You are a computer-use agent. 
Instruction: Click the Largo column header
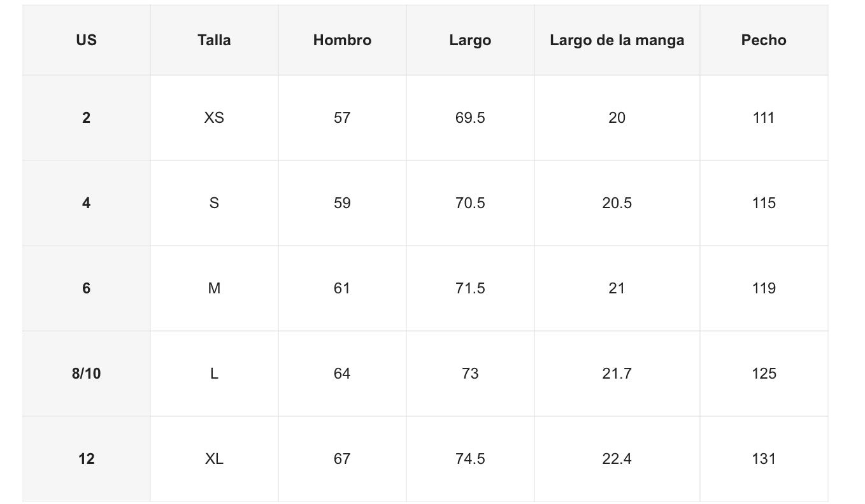click(470, 40)
